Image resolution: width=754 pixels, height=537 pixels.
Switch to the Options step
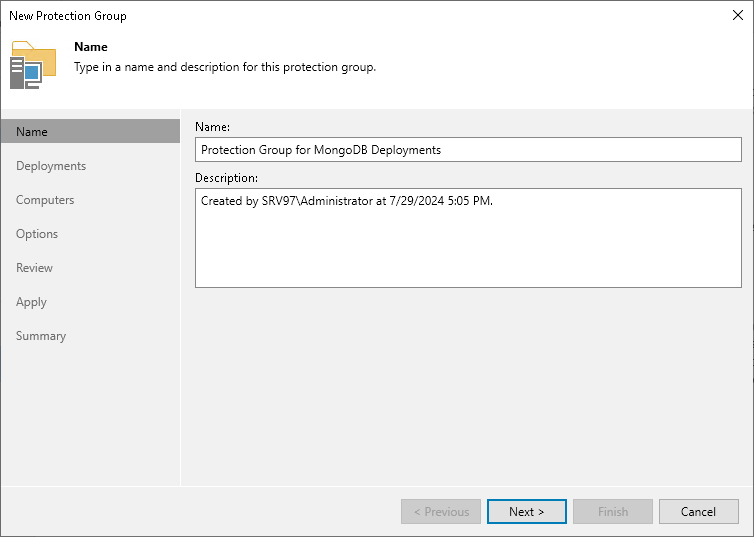[x=37, y=234]
